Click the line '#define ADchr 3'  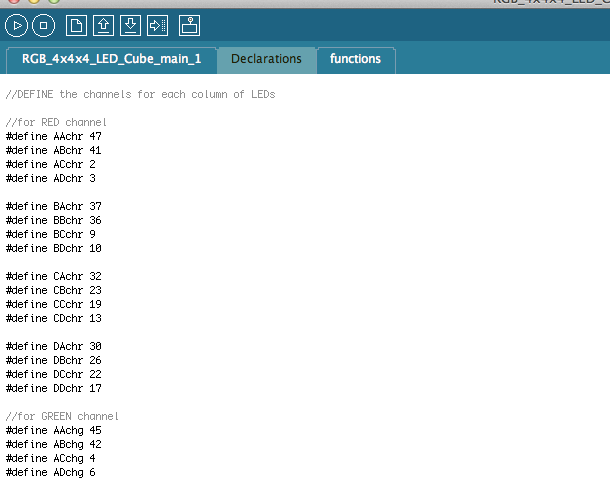coord(51,178)
